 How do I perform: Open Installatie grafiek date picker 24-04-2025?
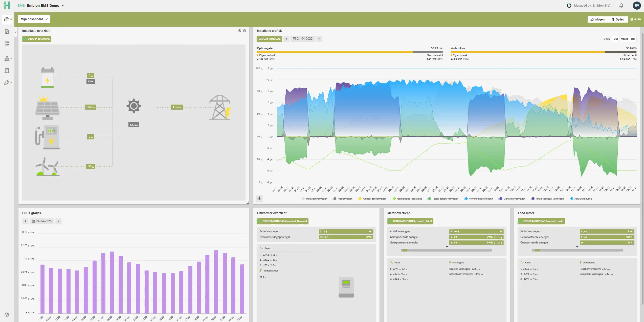point(303,39)
